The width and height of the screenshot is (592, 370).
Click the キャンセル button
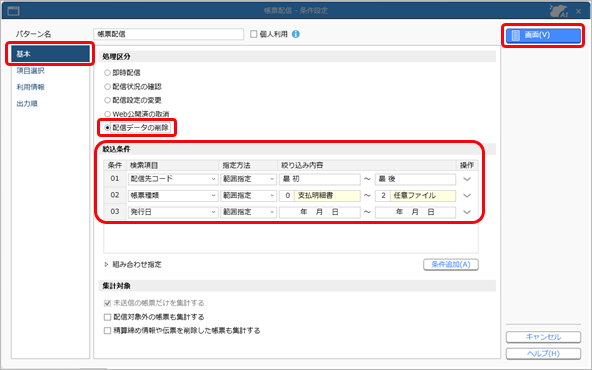click(543, 337)
